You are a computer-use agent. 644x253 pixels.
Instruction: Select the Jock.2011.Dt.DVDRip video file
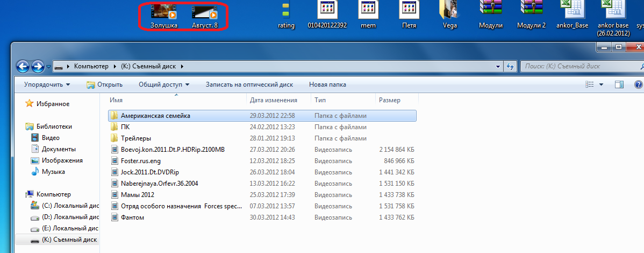[262, 172]
